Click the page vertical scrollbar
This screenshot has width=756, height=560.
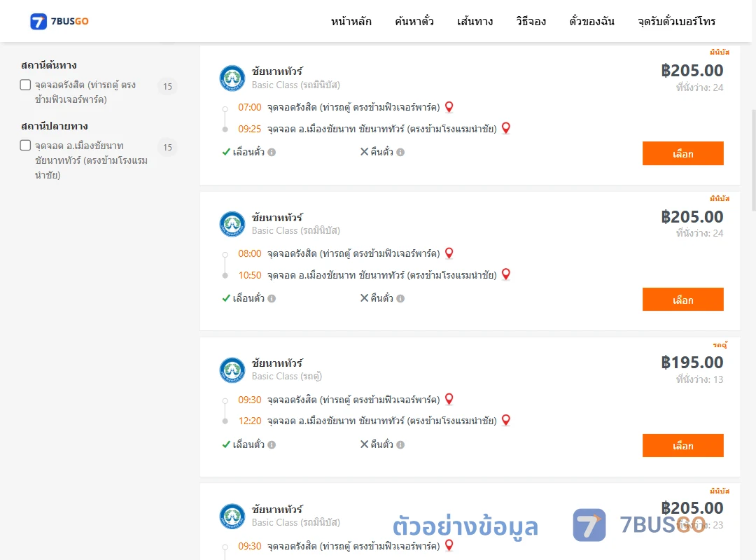tap(753, 159)
